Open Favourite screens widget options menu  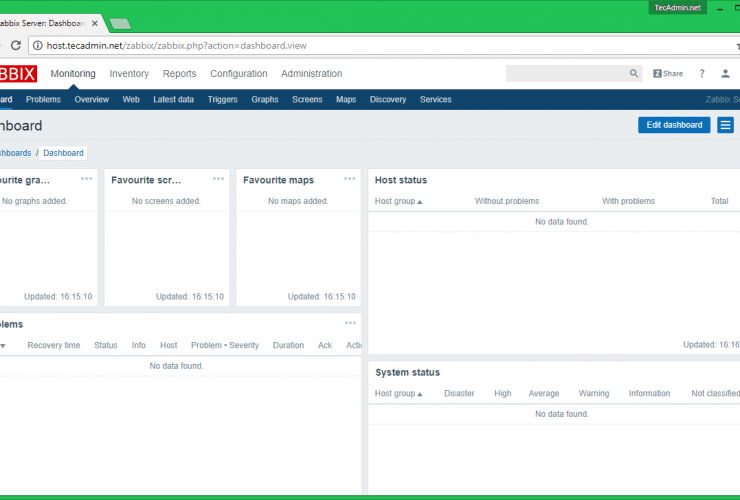(x=218, y=179)
